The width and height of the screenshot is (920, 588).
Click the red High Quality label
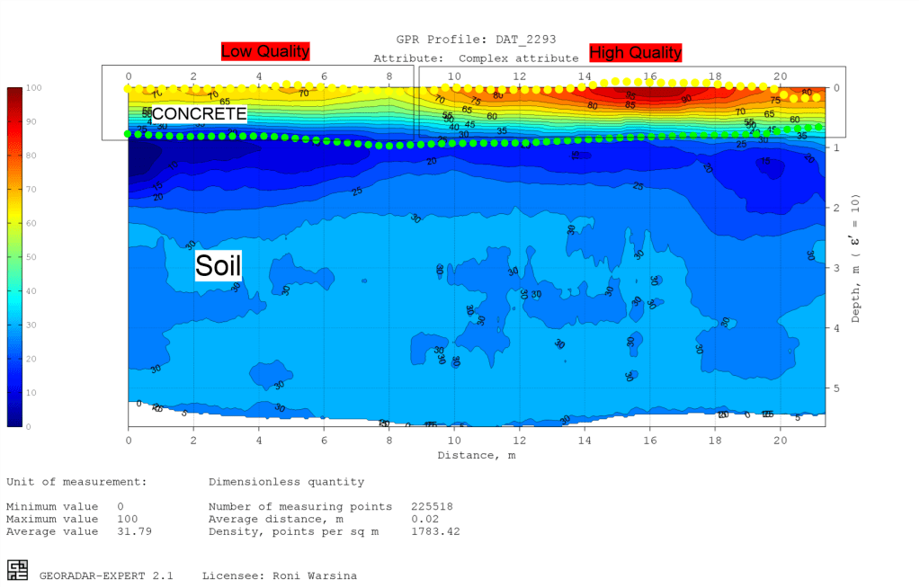[x=635, y=53]
